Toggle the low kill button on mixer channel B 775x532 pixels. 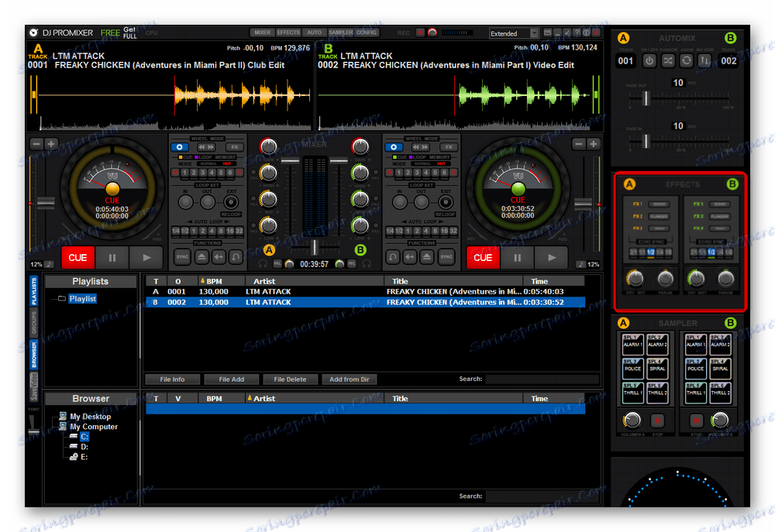[376, 225]
